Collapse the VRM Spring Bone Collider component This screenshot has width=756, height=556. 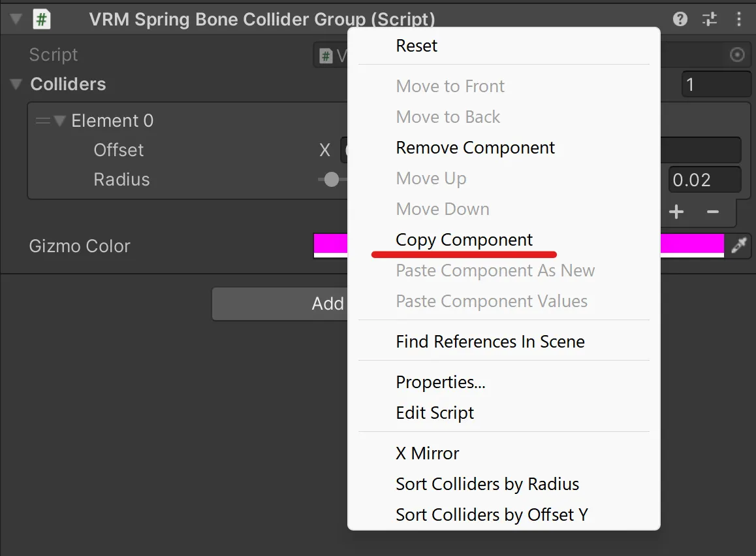(16, 20)
